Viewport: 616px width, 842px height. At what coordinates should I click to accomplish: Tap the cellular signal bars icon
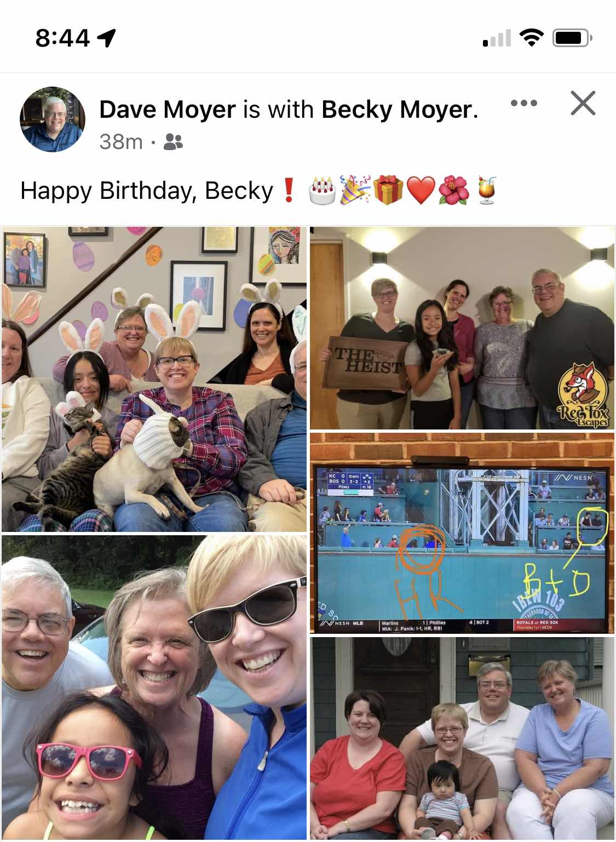point(497,38)
